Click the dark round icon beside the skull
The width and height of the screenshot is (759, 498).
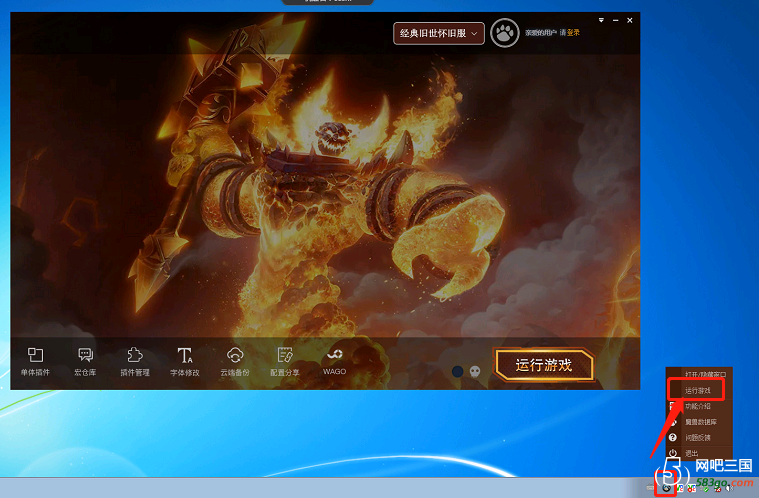pyautogui.click(x=457, y=371)
